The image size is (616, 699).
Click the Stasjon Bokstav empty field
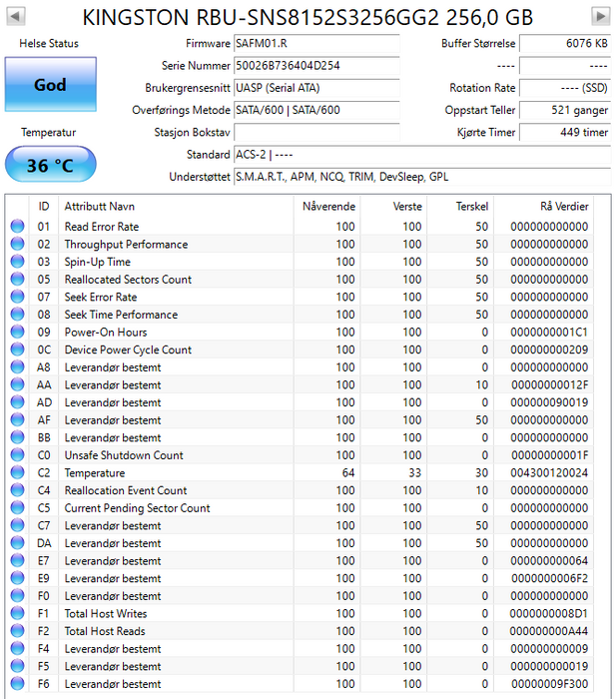(x=315, y=132)
